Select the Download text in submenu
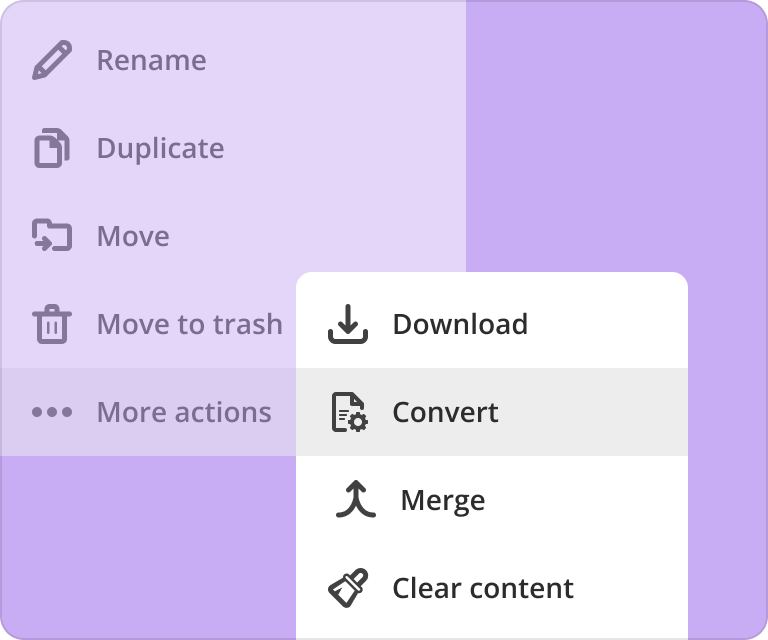The width and height of the screenshot is (768, 640). pos(460,324)
